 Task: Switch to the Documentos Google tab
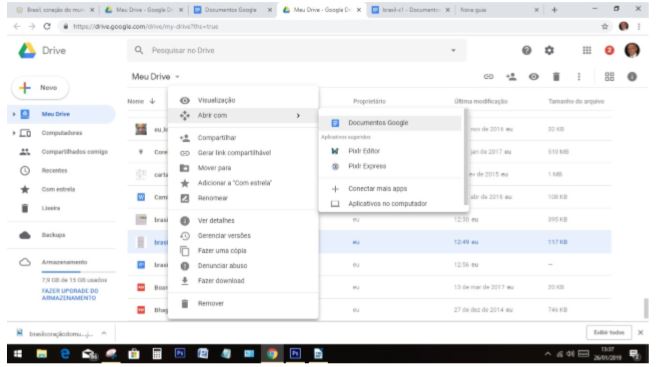(x=232, y=10)
